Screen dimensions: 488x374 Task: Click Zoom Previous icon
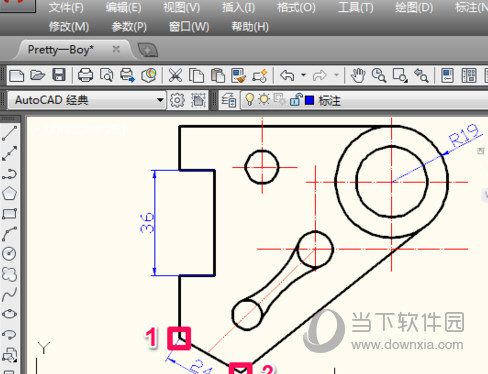(421, 75)
